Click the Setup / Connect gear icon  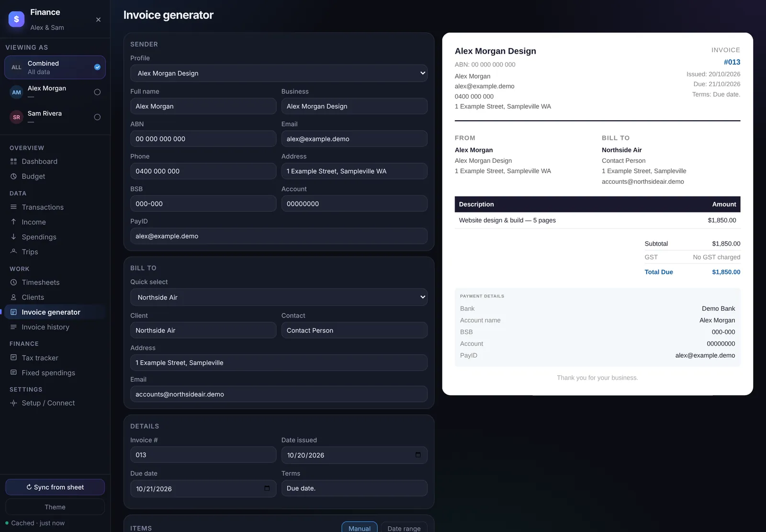click(x=13, y=403)
